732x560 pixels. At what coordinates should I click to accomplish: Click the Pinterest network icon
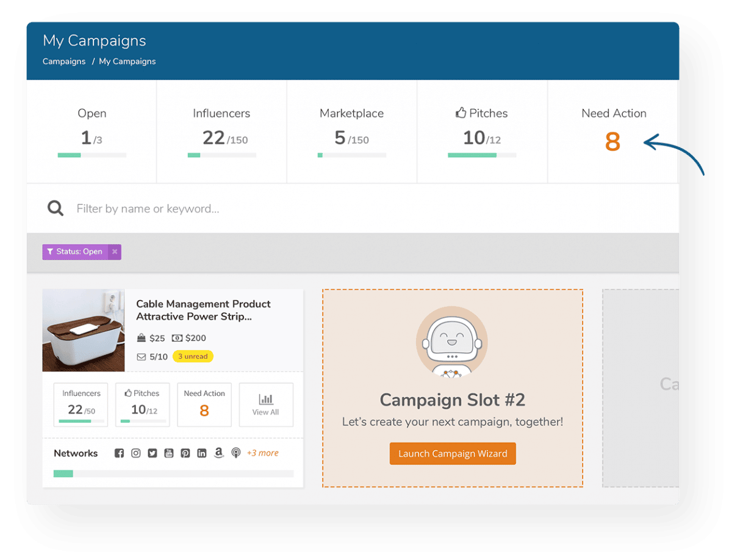[185, 453]
